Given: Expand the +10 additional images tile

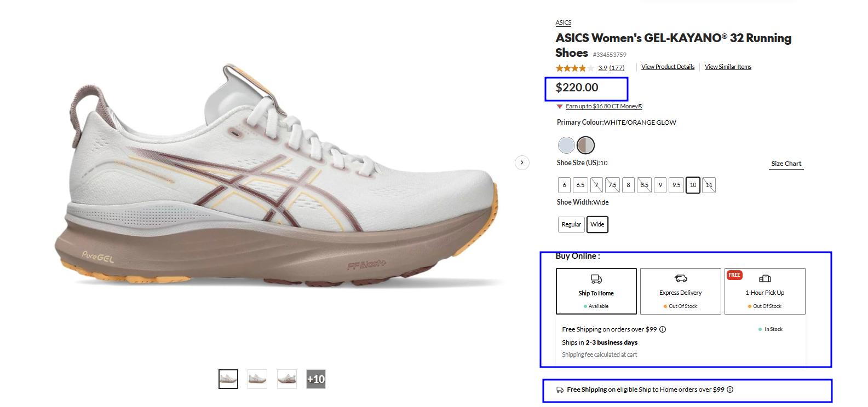Looking at the screenshot, I should [315, 379].
